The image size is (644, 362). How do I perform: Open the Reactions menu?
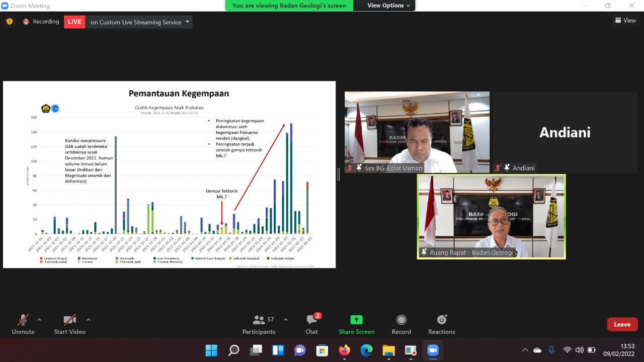click(x=441, y=324)
